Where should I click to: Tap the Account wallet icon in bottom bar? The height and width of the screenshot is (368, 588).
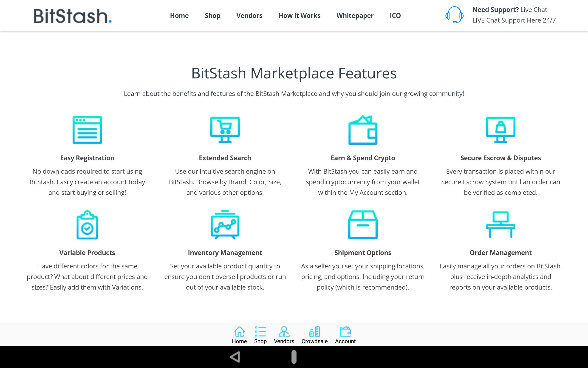point(345,332)
